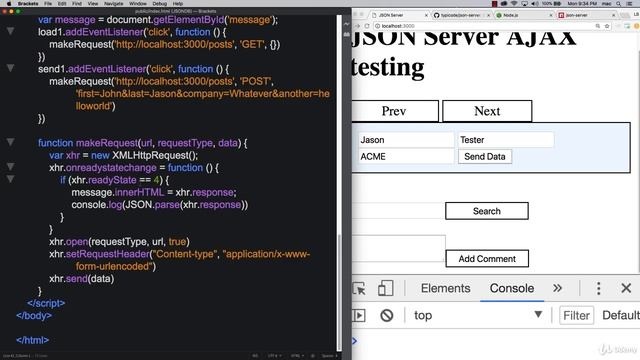Click the Search button
Screen dimensions: 640x360
[487, 211]
